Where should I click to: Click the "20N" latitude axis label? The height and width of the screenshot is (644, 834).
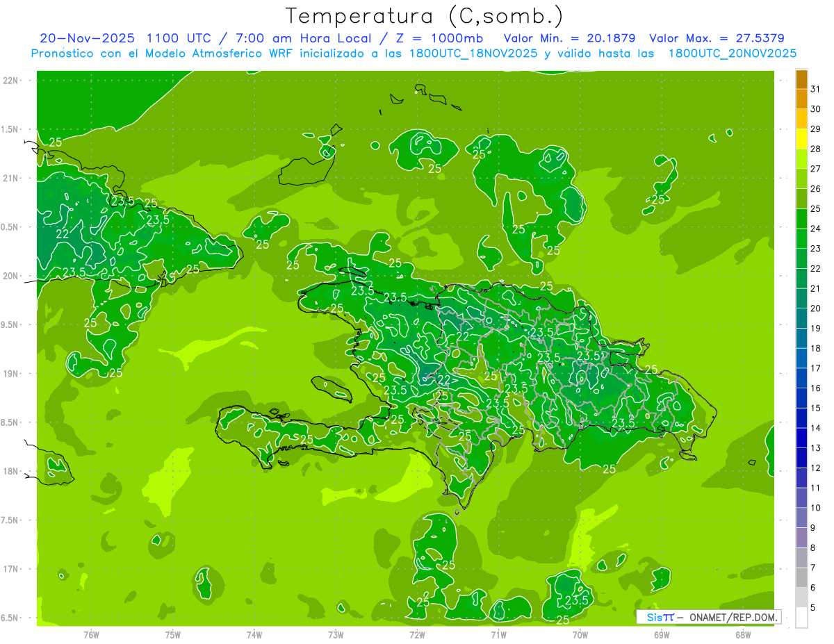tap(11, 276)
